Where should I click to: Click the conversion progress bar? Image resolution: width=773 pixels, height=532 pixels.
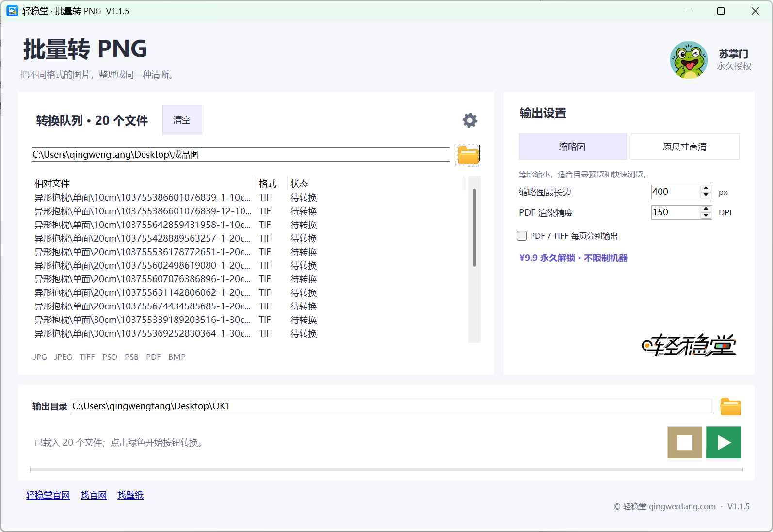[386, 469]
